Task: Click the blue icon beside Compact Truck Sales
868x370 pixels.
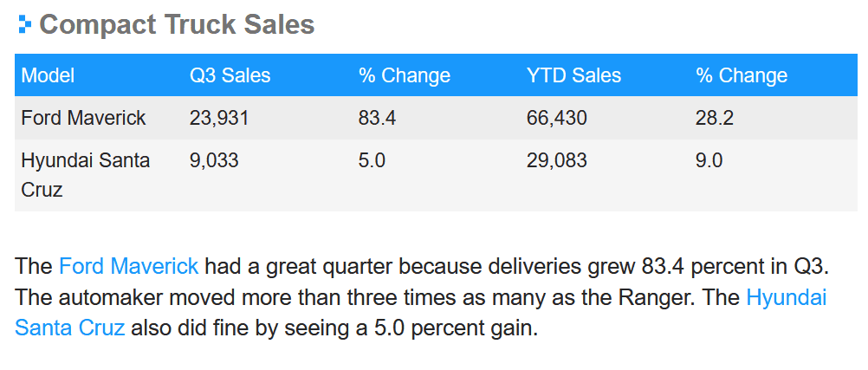Action: coord(25,24)
